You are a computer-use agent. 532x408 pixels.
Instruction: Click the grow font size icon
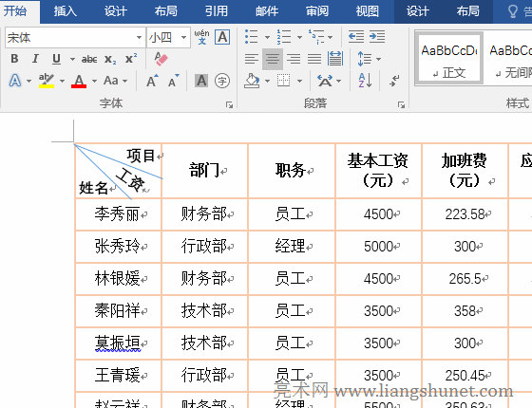coord(152,81)
